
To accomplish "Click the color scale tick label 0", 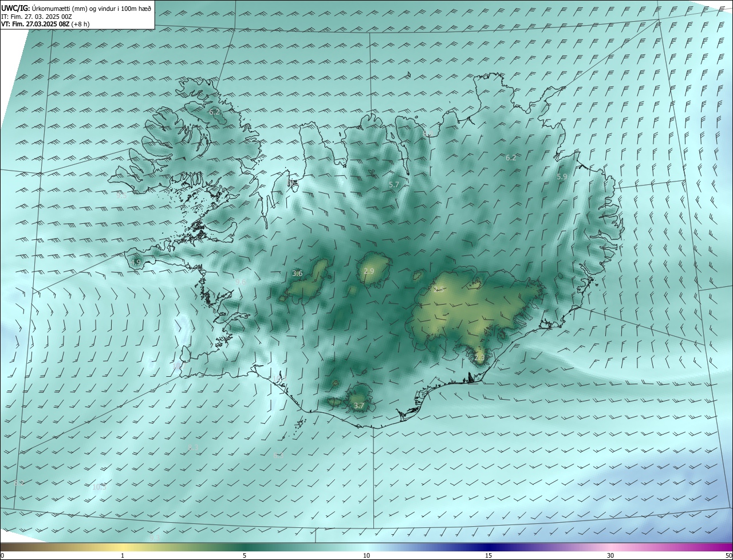I will 2,555.
